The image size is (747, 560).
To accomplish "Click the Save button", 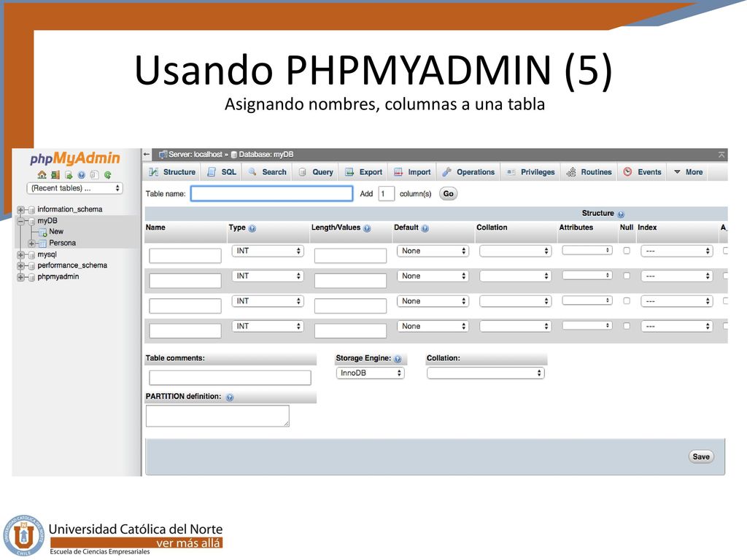I will click(701, 456).
